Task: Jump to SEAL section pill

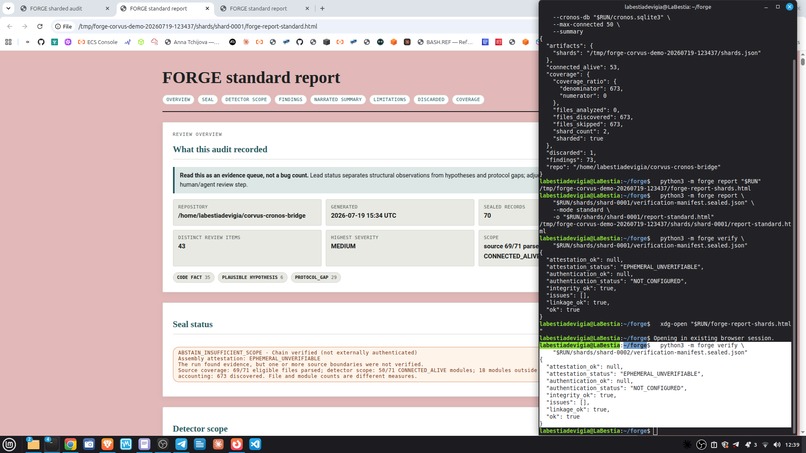Action: 208,99
